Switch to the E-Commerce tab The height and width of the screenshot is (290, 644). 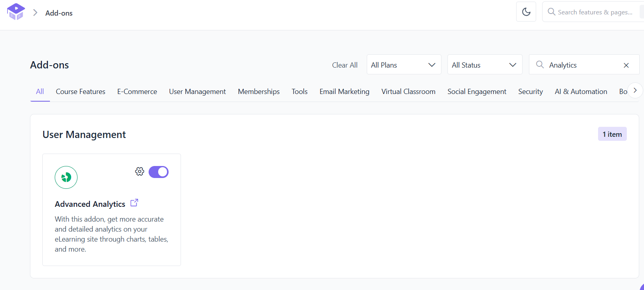pos(137,92)
